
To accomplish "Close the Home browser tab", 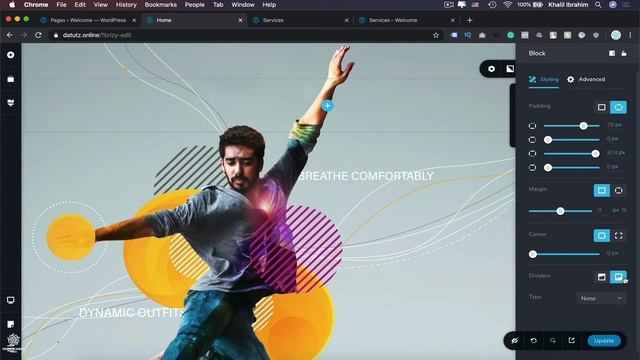I will 240,20.
